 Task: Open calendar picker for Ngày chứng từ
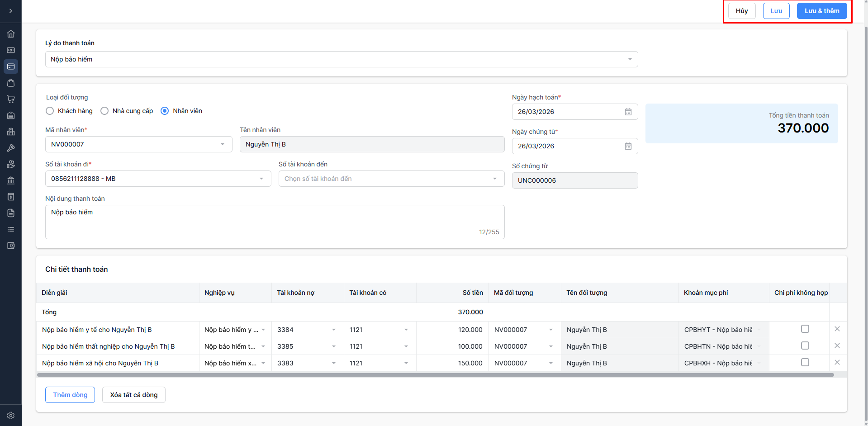point(628,146)
